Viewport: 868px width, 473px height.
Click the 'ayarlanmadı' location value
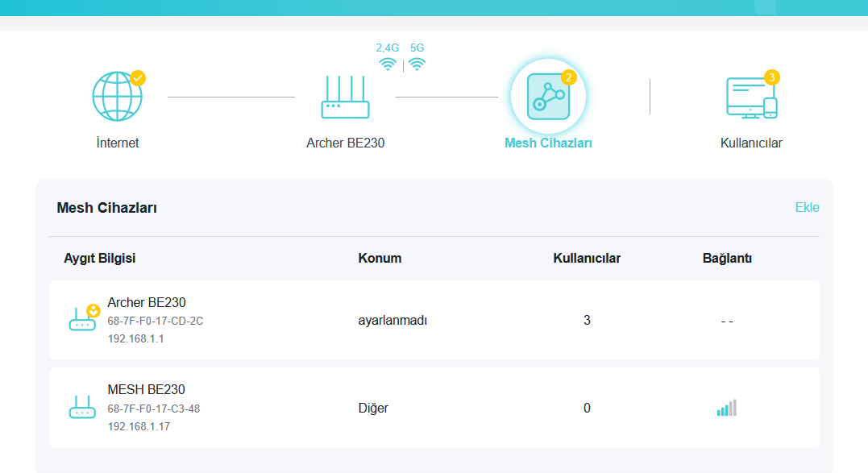tap(392, 321)
